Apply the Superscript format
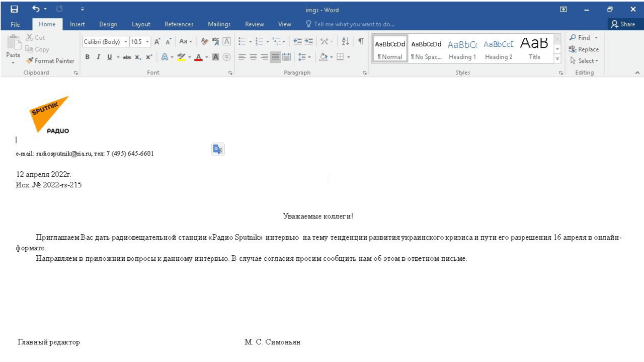This screenshot has height=362, width=644. coord(149,57)
